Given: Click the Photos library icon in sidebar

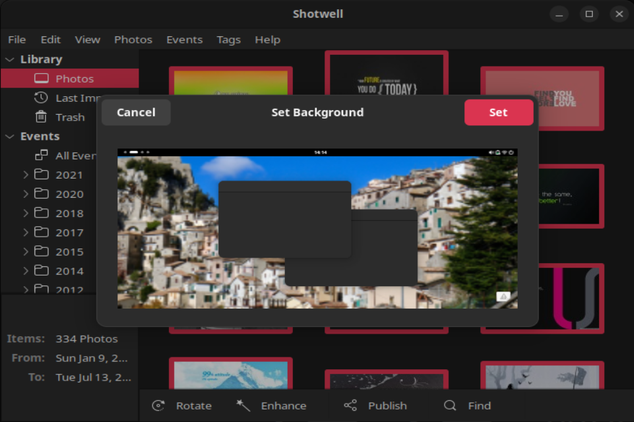Looking at the screenshot, I should pyautogui.click(x=41, y=78).
